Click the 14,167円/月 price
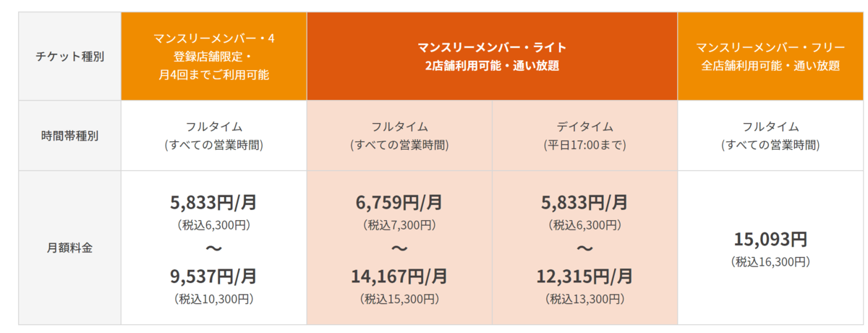The width and height of the screenshot is (868, 333). point(399,276)
